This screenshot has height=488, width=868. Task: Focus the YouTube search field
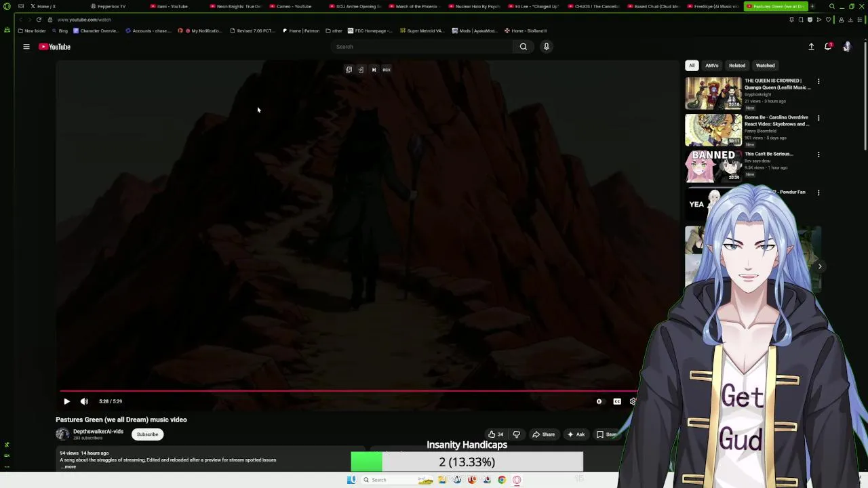pyautogui.click(x=422, y=47)
